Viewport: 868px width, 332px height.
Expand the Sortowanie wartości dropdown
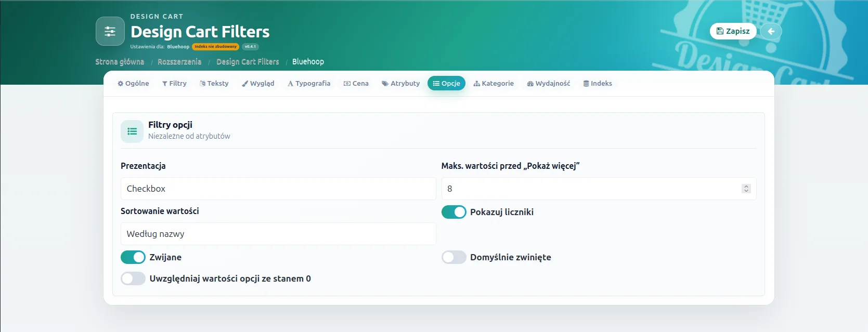coord(278,234)
